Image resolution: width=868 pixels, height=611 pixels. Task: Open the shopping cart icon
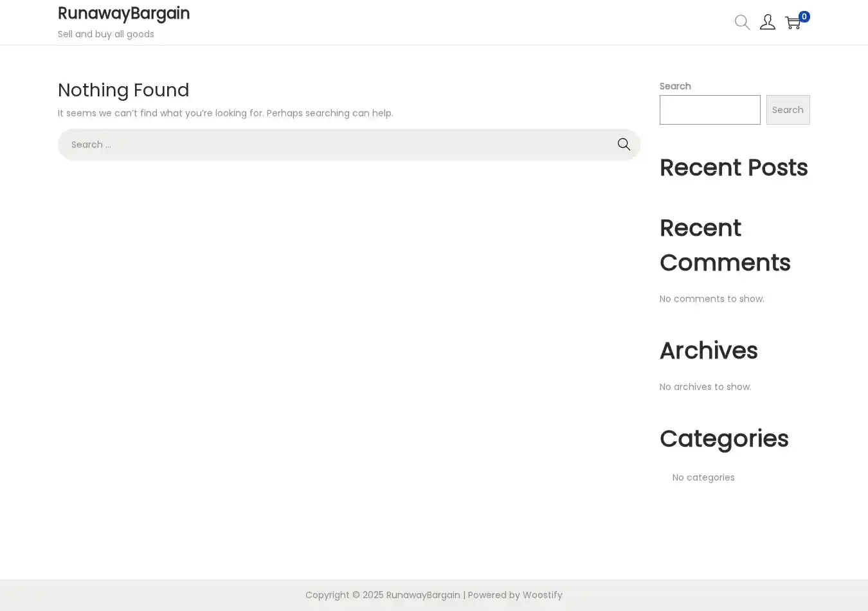pos(793,23)
